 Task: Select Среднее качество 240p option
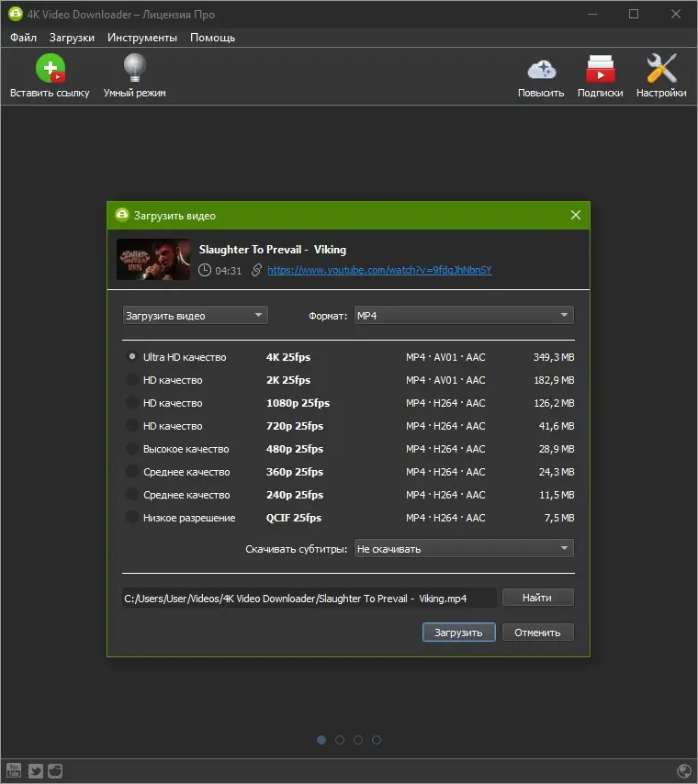click(x=132, y=495)
